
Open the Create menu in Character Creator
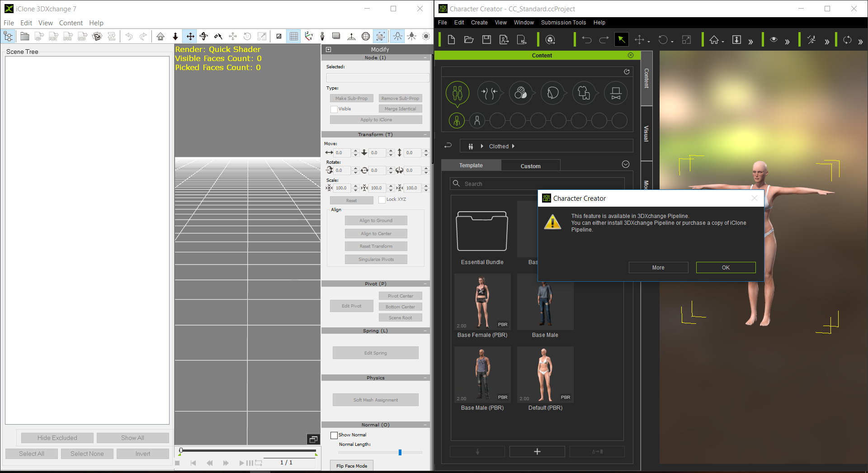pos(479,22)
